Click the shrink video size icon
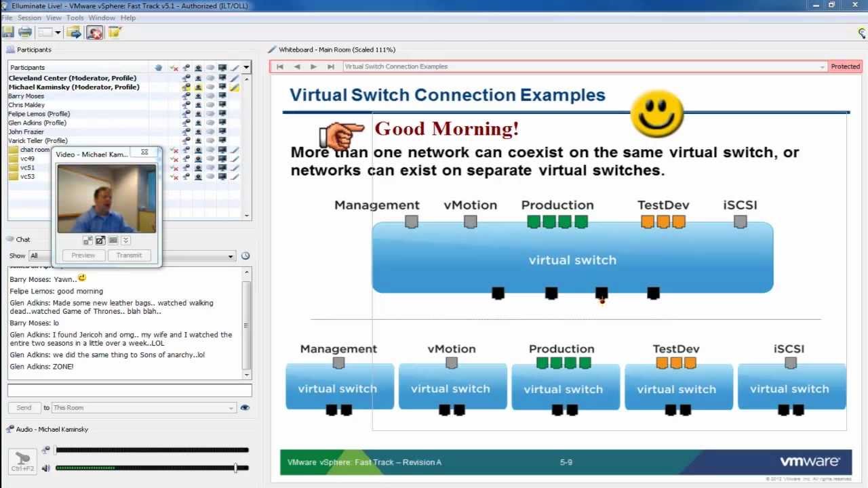This screenshot has width=868, height=488. pos(88,241)
